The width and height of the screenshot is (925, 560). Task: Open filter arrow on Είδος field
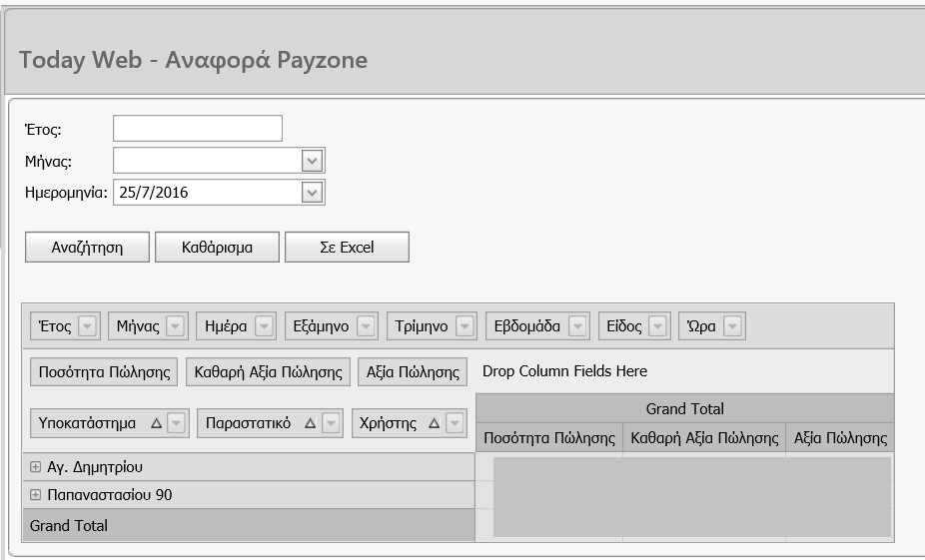click(657, 326)
